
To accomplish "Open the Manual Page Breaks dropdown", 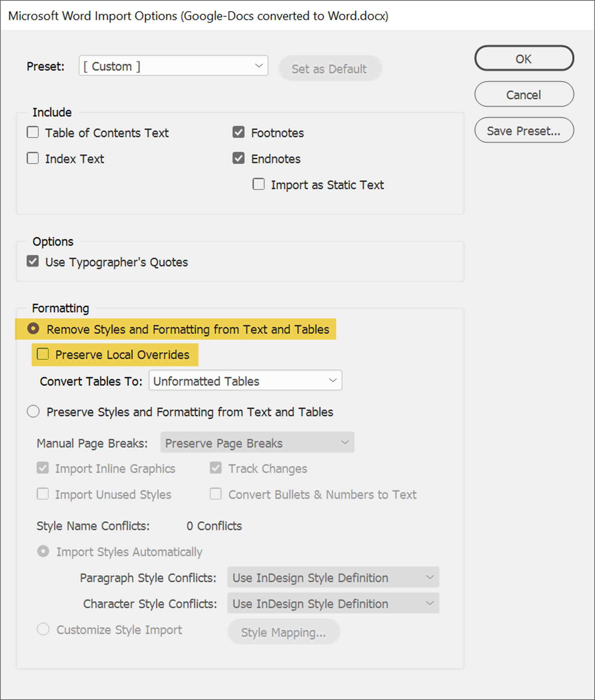I will [x=257, y=443].
